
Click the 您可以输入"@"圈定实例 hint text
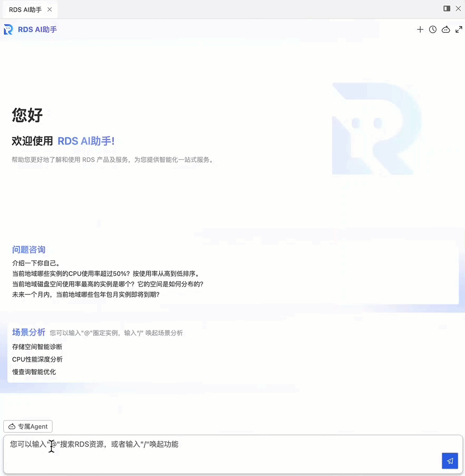pyautogui.click(x=116, y=333)
